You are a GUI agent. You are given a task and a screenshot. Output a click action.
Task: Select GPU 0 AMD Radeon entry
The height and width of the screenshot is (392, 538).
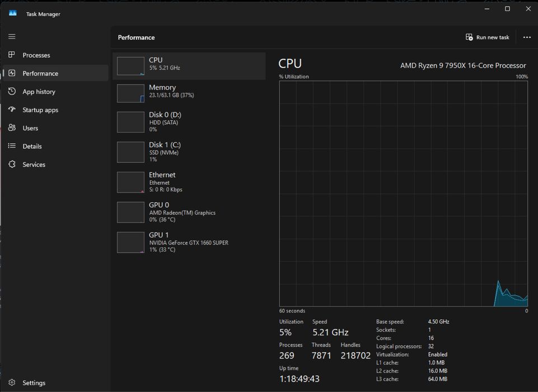pos(189,212)
